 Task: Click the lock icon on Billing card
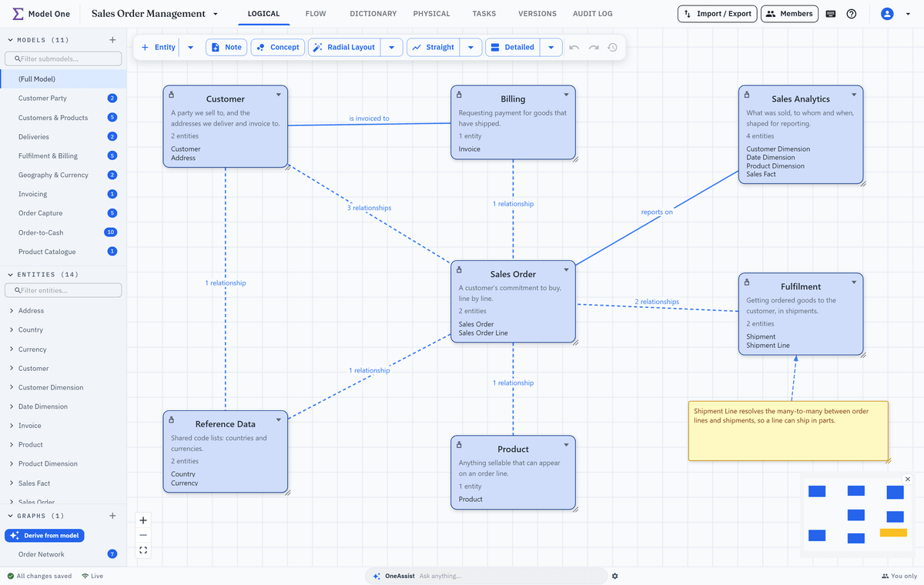coord(459,95)
